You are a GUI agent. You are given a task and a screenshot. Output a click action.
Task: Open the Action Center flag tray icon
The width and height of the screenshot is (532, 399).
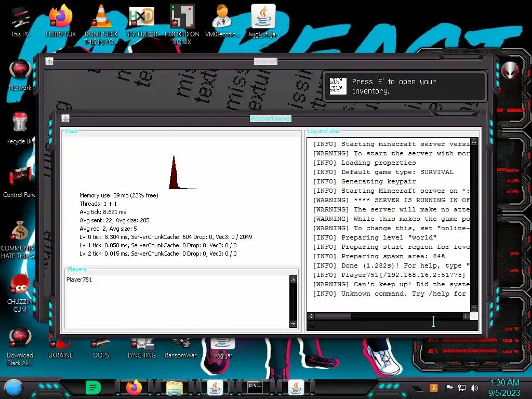coord(449,388)
